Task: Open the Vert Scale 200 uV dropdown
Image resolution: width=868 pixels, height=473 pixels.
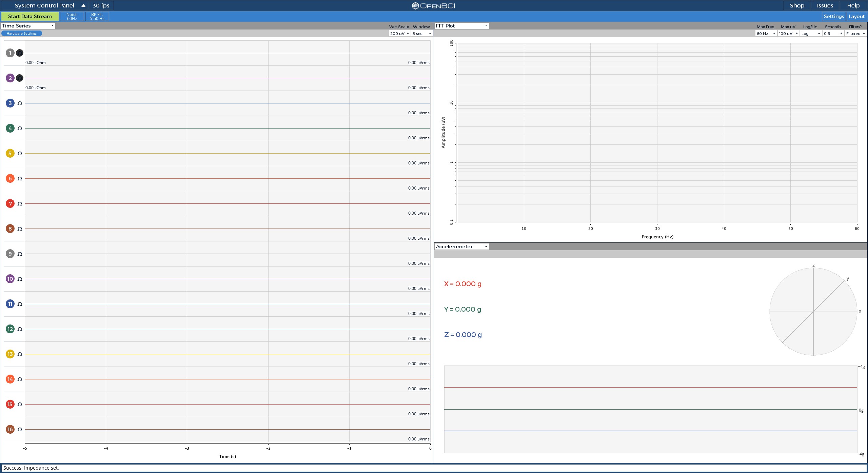Action: (x=399, y=34)
